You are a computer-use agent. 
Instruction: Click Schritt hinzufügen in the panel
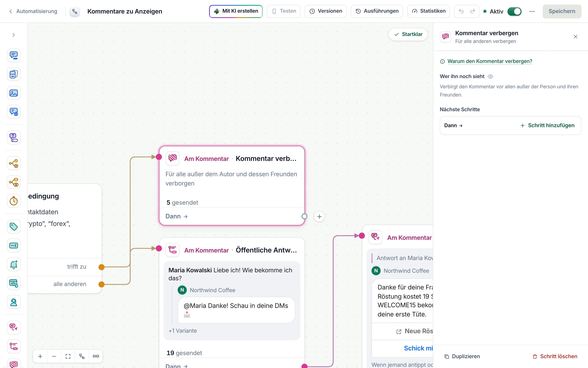[547, 125]
